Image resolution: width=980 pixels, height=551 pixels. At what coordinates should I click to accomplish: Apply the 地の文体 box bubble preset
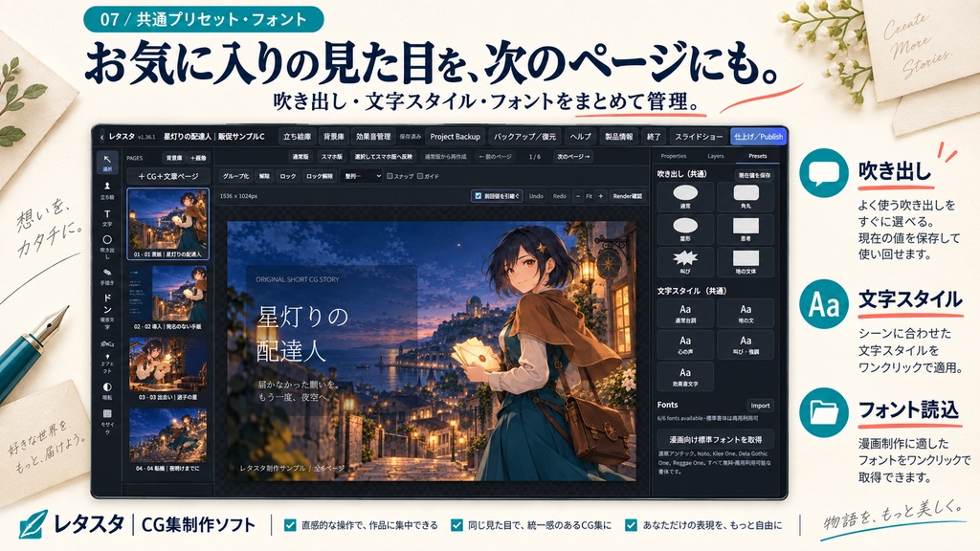(745, 262)
